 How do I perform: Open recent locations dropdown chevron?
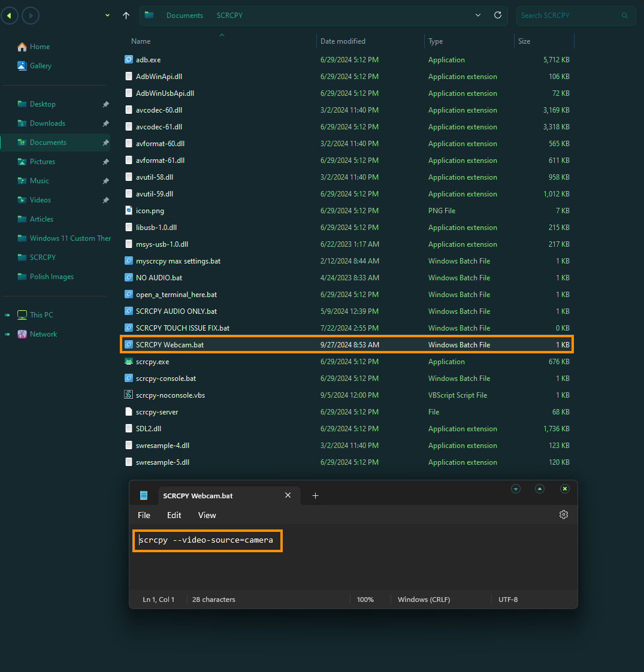[107, 16]
